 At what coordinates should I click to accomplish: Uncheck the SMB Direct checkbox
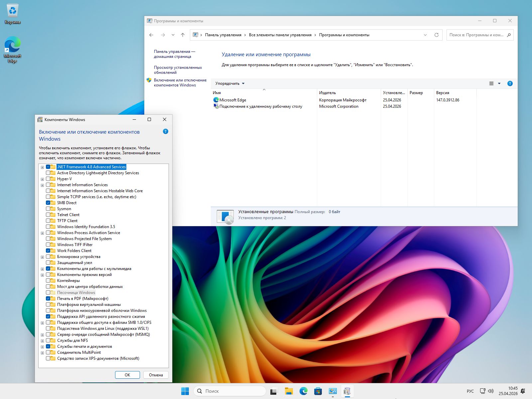point(48,203)
